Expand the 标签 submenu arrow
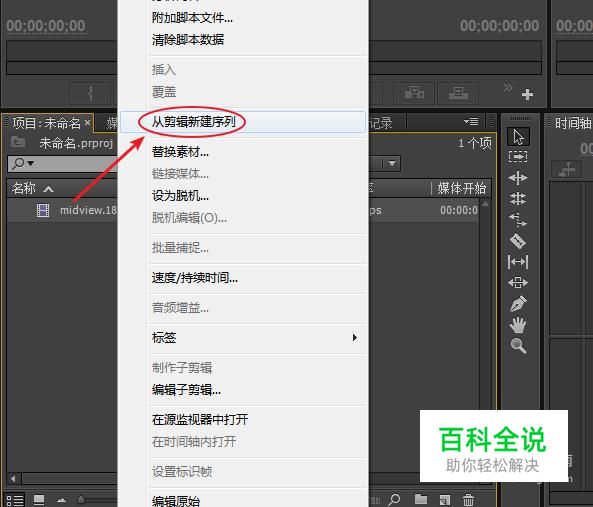Screen dimensions: 593x507 coord(354,337)
